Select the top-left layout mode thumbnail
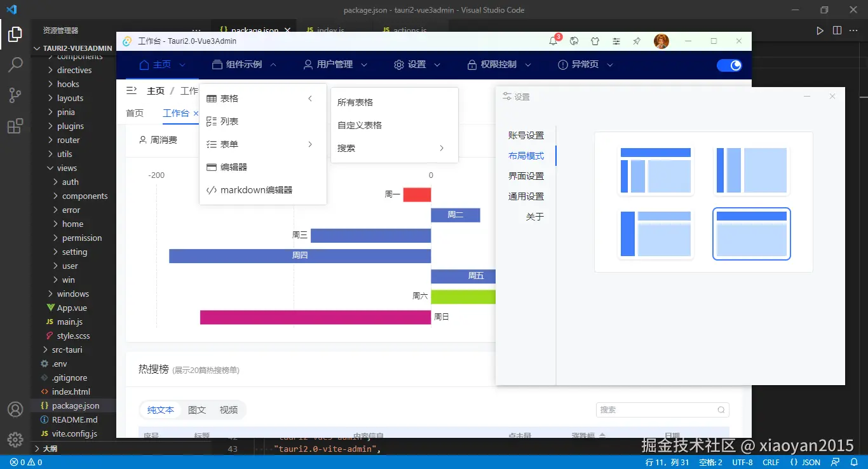Screen dimensions: 868x469 (656, 170)
